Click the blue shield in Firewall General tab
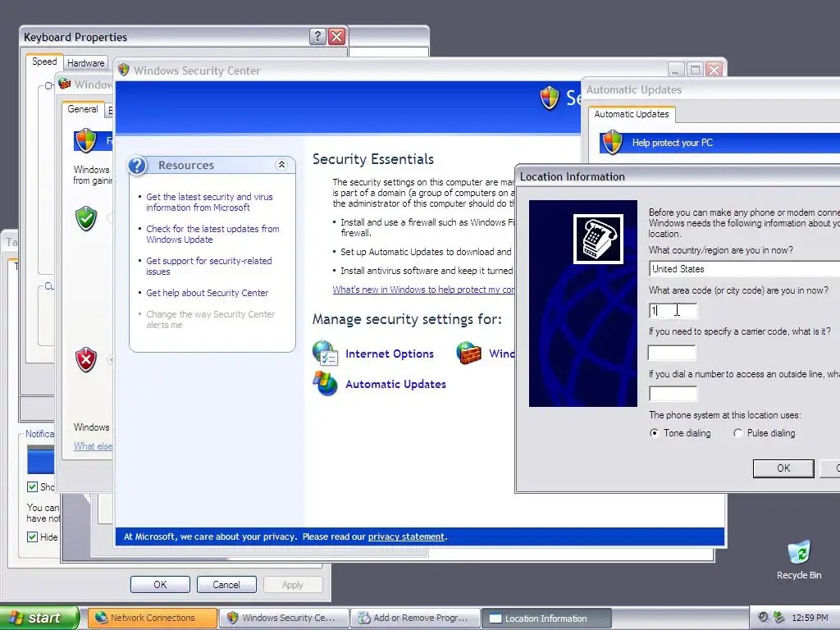This screenshot has width=840, height=630. pyautogui.click(x=85, y=140)
